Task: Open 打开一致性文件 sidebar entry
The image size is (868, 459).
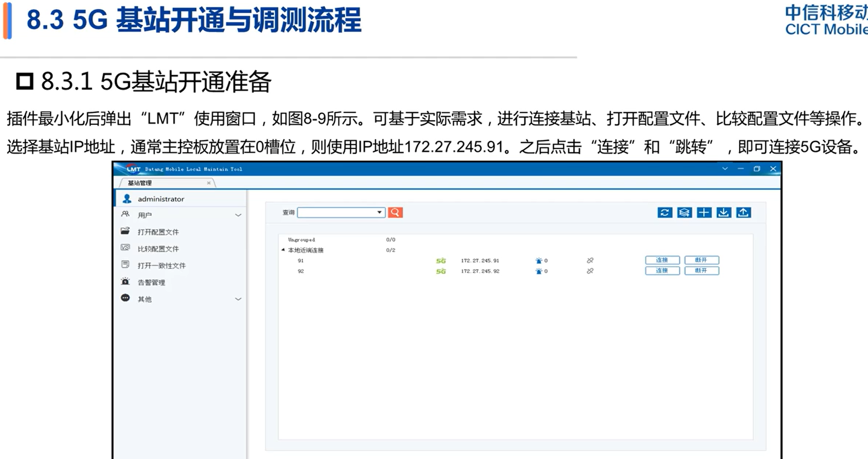Action: [161, 266]
